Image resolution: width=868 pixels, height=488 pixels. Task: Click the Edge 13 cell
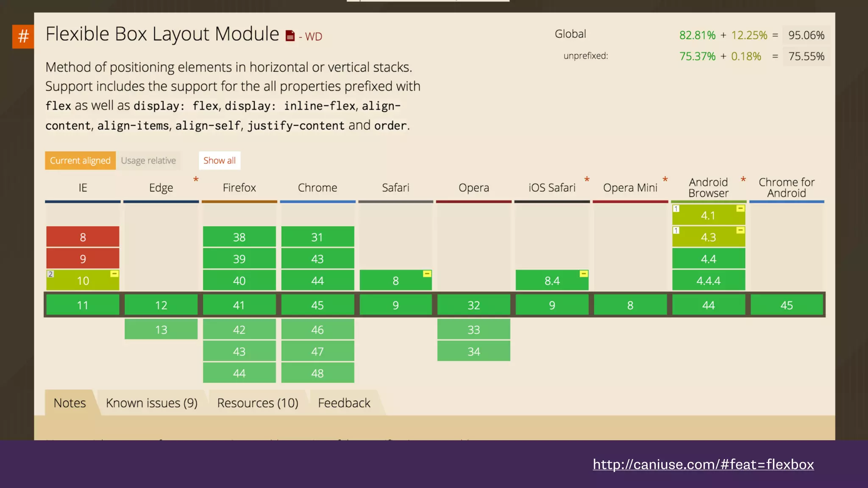pos(161,330)
